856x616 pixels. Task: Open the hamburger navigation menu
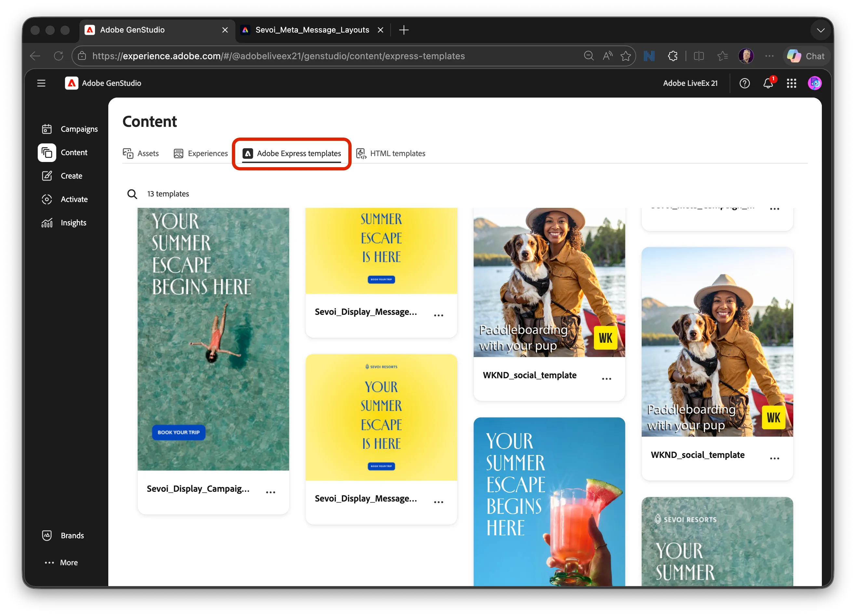[41, 83]
